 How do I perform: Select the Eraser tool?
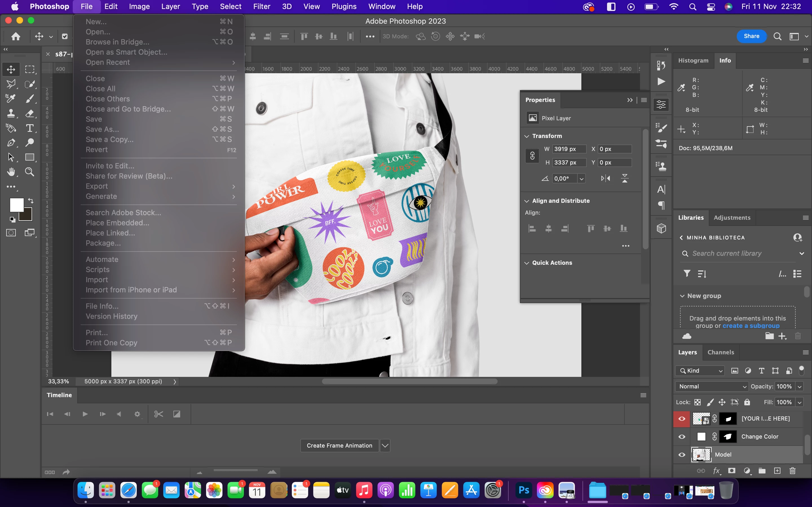click(30, 113)
